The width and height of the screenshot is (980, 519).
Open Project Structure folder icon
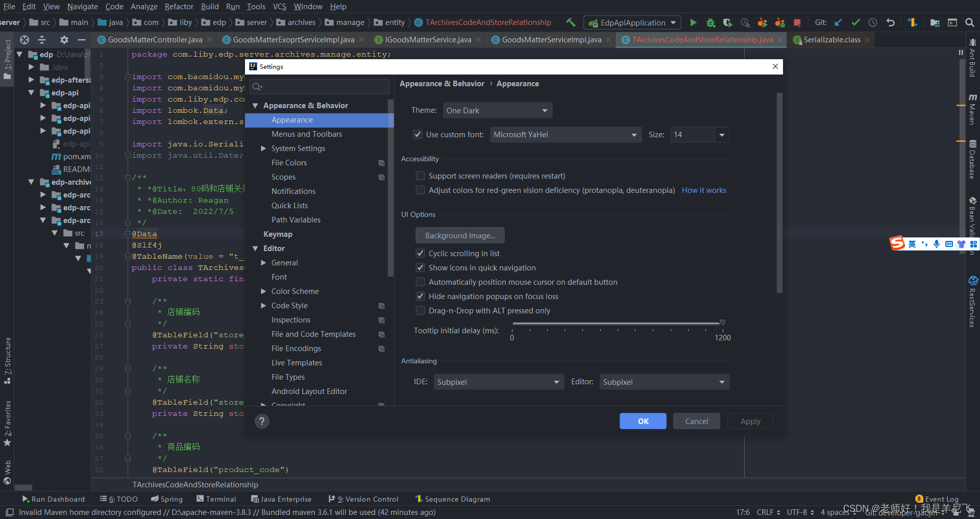[x=935, y=22]
